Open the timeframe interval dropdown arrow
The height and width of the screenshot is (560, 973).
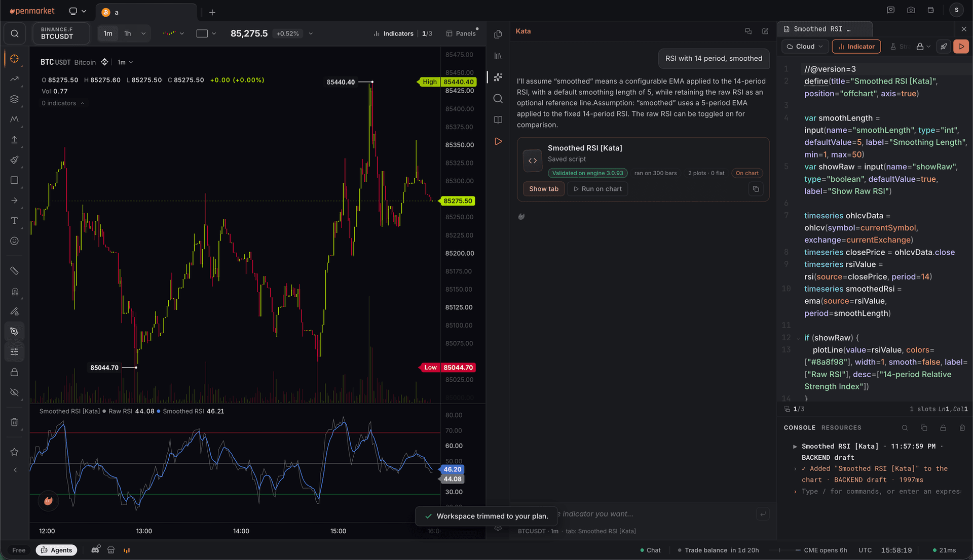(x=143, y=34)
